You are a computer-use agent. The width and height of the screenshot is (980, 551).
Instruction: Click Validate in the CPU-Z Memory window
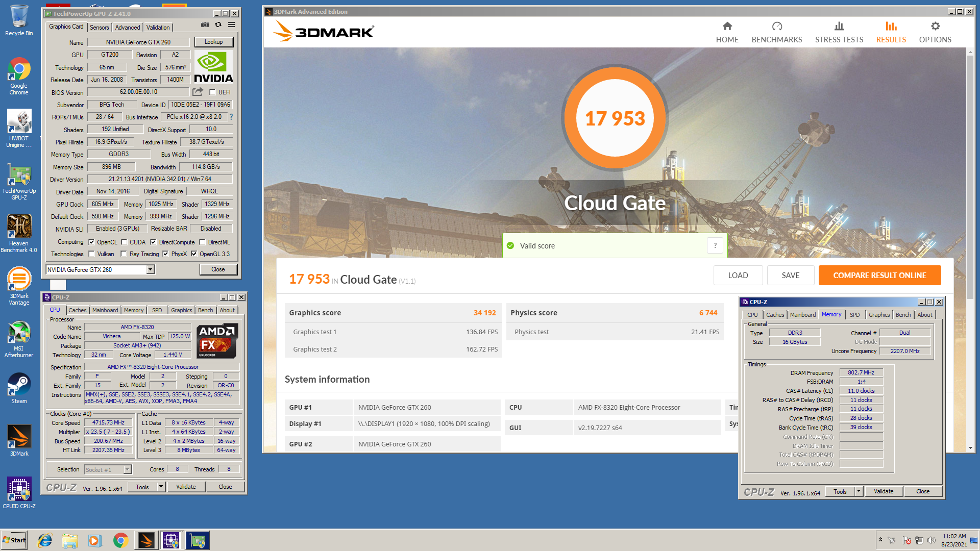click(x=884, y=492)
